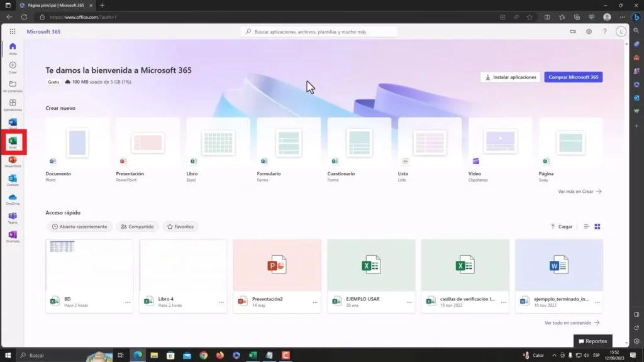Click the Cargar upload button
The image size is (644, 362).
pos(562,226)
